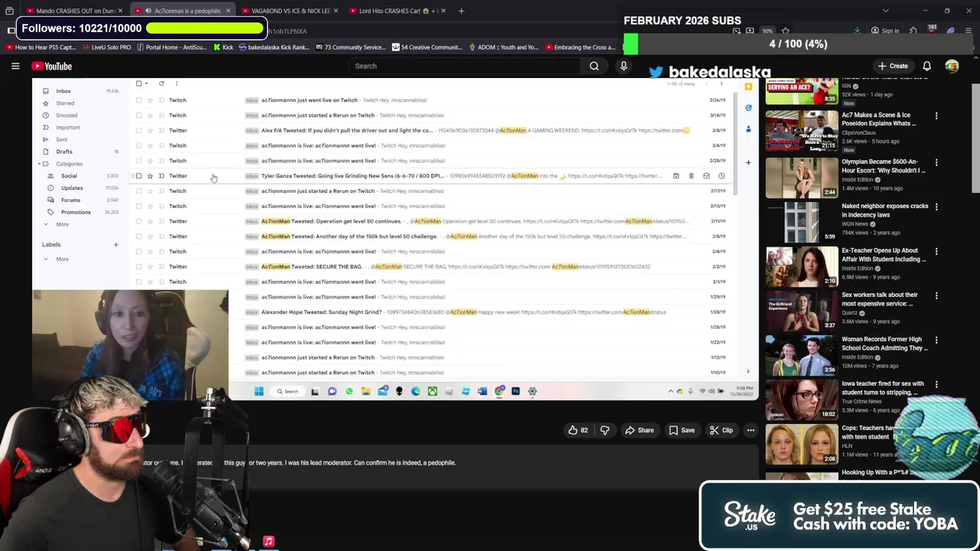This screenshot has height=551, width=980.
Task: Check the Tyler Ganza Tweeted email checkbox
Action: coord(139,176)
